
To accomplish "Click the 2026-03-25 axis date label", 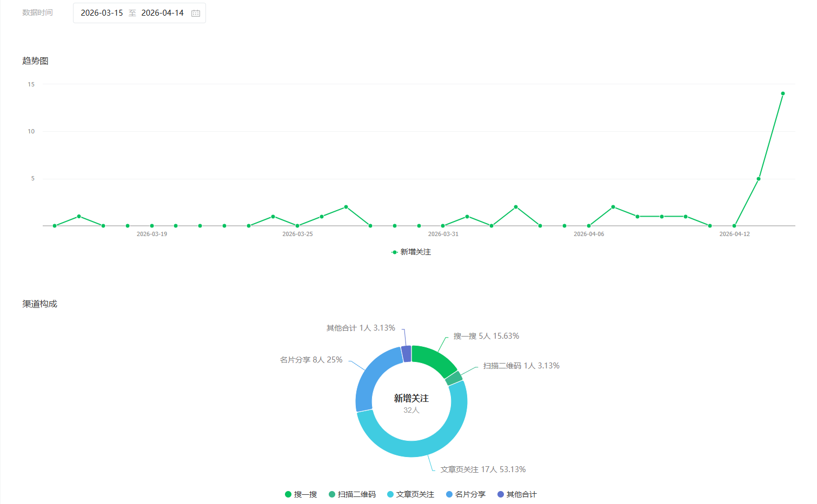I will pyautogui.click(x=297, y=234).
